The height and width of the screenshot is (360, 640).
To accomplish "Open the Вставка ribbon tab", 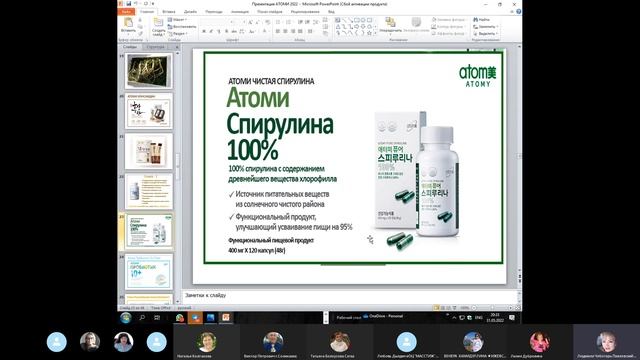I will [169, 12].
